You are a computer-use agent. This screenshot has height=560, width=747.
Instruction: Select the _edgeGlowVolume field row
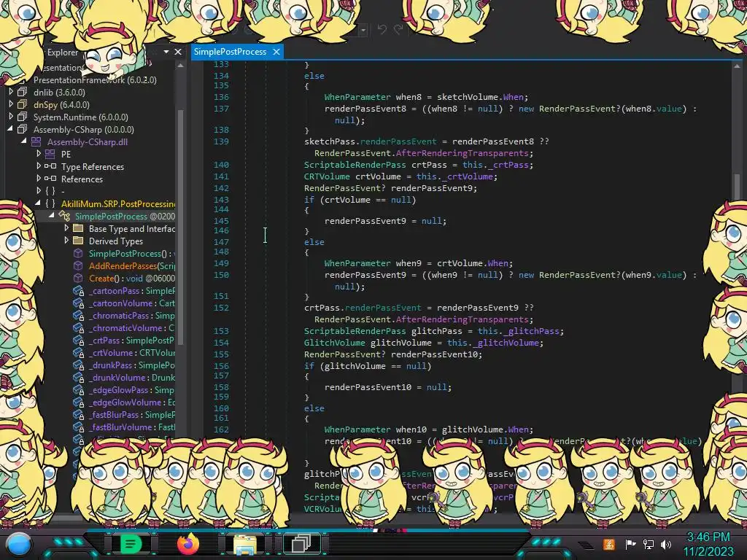click(131, 402)
